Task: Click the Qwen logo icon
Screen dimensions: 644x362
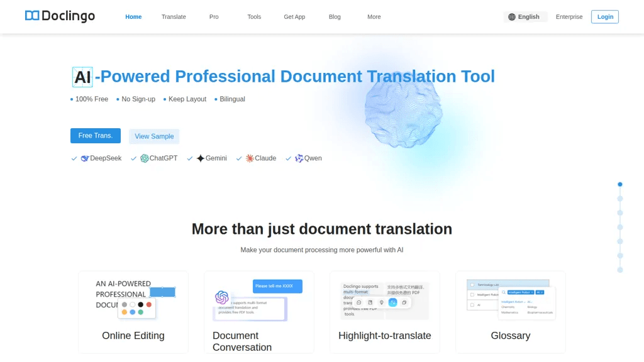Action: click(x=299, y=158)
